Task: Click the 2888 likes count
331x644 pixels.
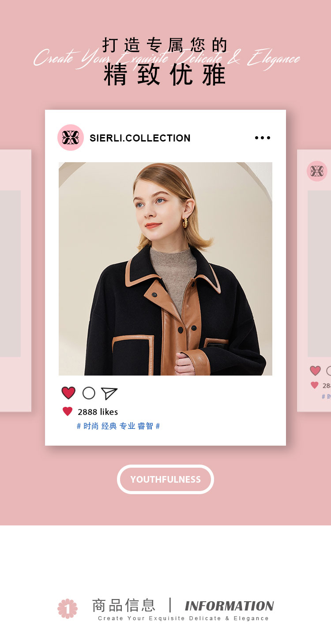Action: [98, 412]
